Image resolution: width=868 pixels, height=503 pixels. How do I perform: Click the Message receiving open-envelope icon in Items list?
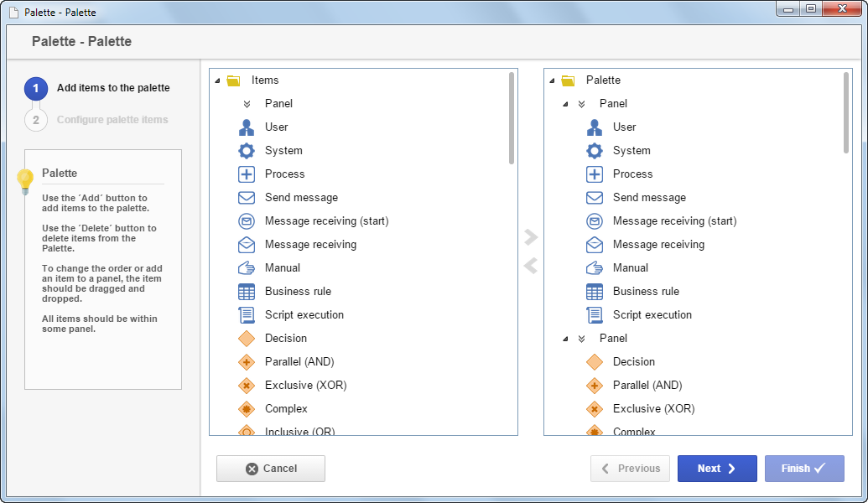coord(247,244)
